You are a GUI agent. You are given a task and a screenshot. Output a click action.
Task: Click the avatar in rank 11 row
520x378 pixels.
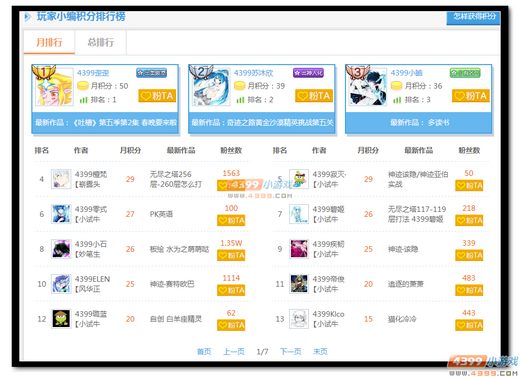299,284
